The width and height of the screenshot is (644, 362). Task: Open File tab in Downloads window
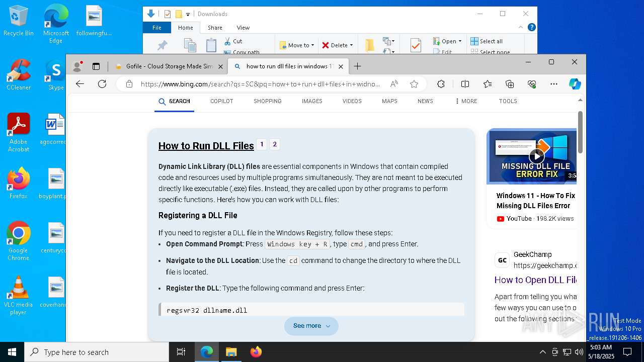click(x=157, y=28)
